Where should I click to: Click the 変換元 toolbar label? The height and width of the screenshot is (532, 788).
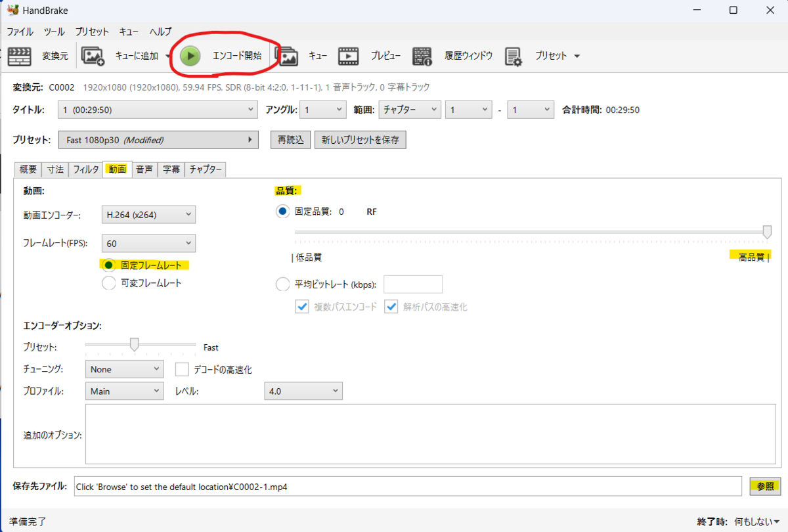pyautogui.click(x=55, y=56)
